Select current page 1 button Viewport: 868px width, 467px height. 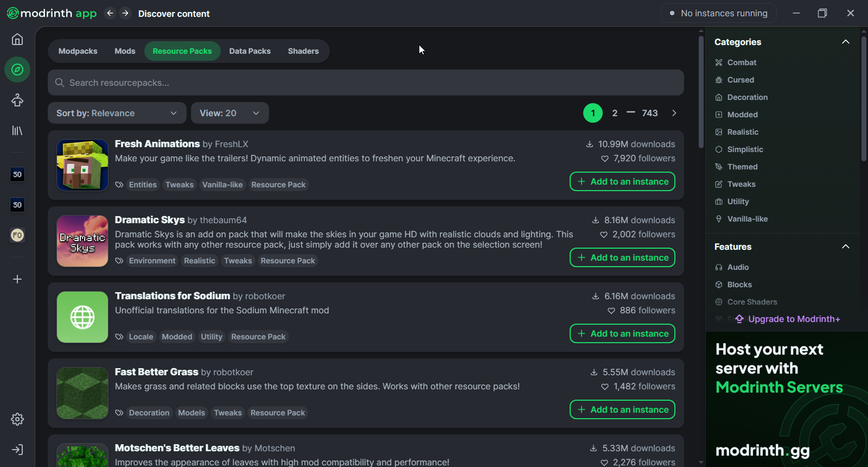[593, 113]
